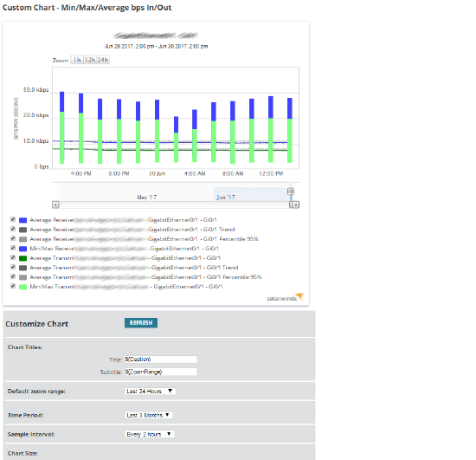Open the Time Period dropdown
Image resolution: width=476 pixels, height=460 pixels.
(149, 415)
